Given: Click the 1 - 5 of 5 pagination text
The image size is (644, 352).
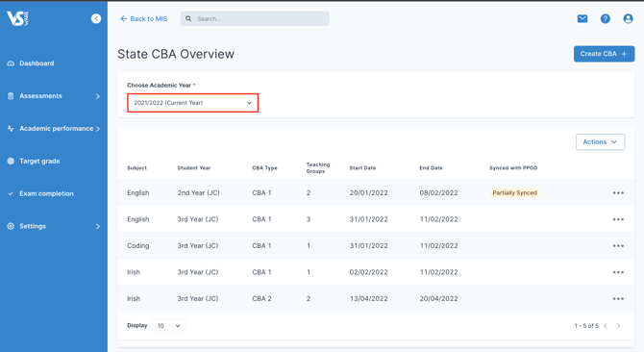Looking at the screenshot, I should (x=586, y=326).
